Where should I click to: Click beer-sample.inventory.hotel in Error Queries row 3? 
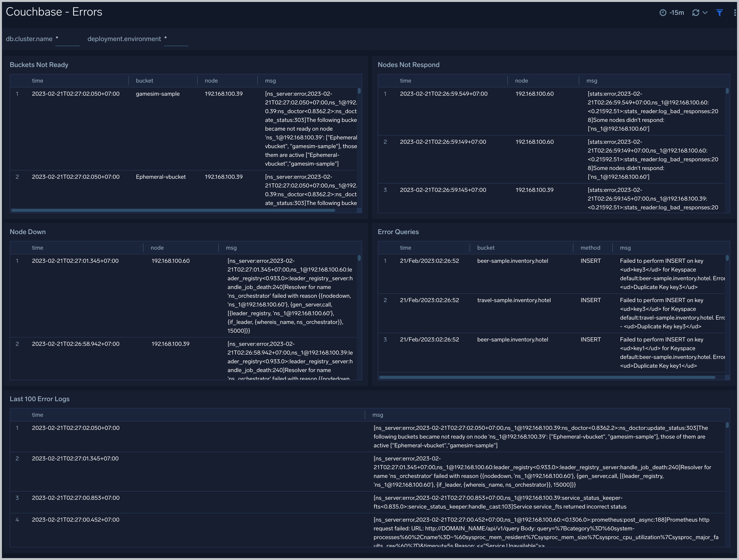[512, 340]
